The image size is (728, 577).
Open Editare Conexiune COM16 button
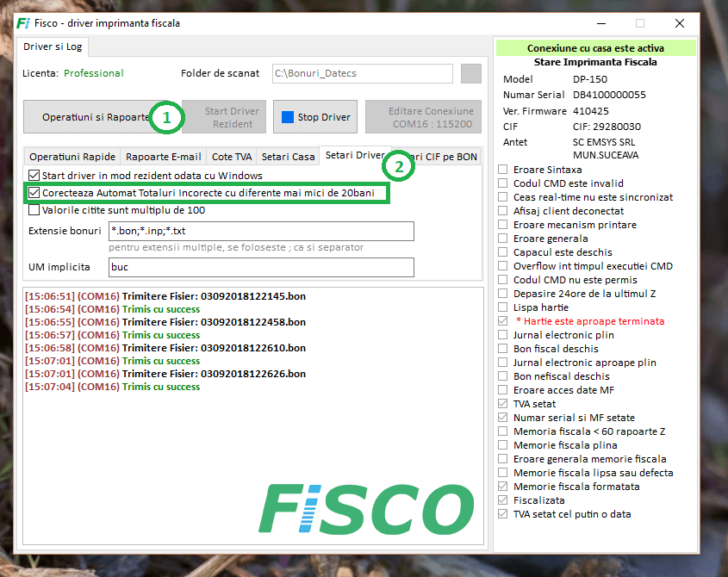pos(423,117)
